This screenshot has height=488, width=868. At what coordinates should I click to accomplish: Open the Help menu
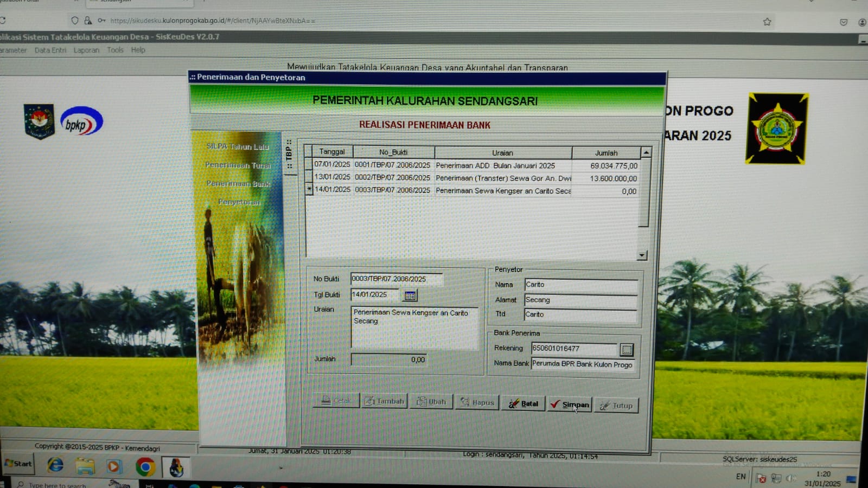click(x=138, y=50)
